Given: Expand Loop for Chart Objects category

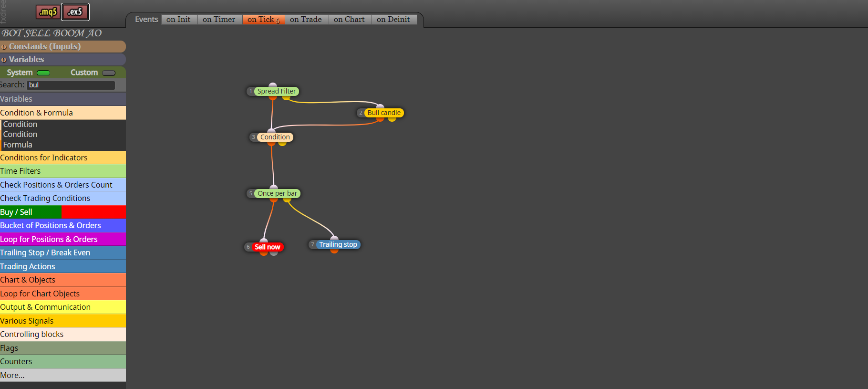Looking at the screenshot, I should pos(63,294).
